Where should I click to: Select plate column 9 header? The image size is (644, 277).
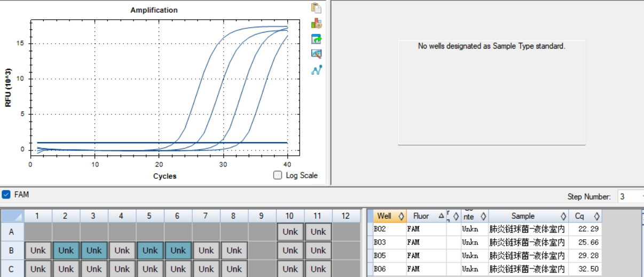pos(262,216)
